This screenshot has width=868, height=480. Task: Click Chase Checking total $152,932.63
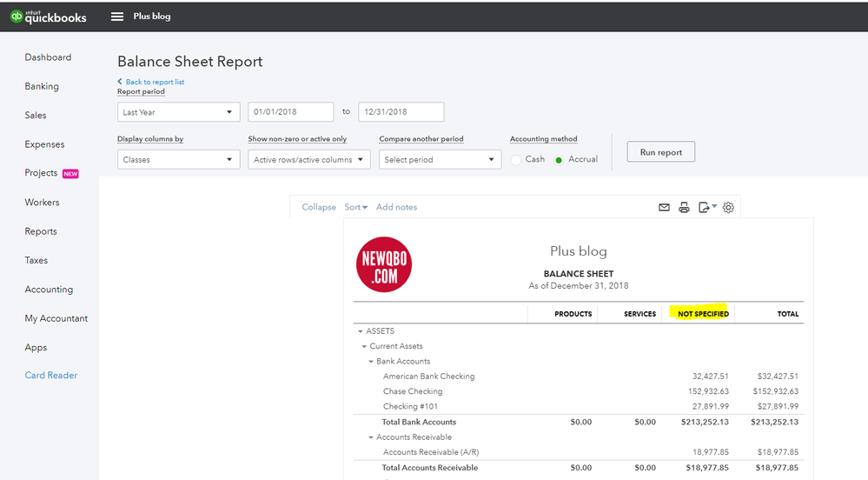click(x=776, y=391)
